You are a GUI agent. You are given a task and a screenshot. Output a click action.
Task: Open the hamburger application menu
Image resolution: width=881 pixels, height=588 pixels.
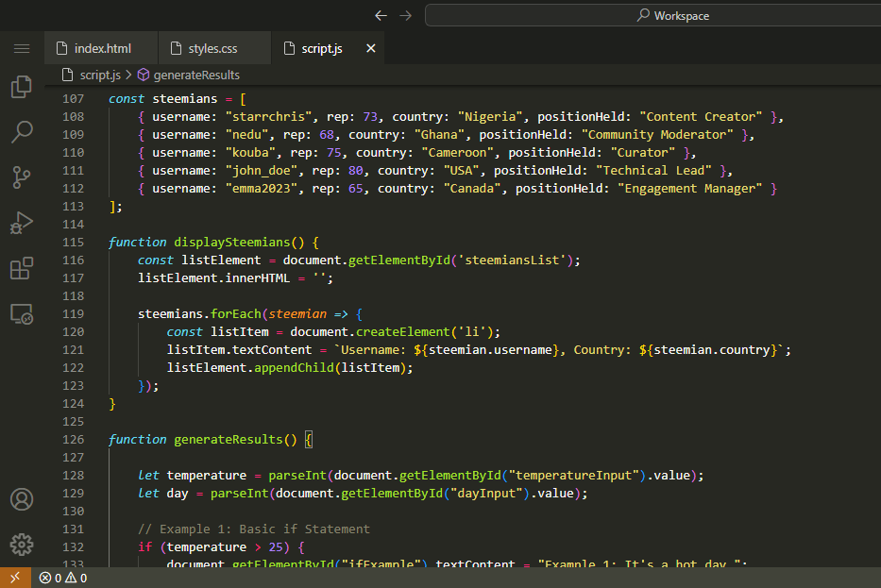(22, 48)
